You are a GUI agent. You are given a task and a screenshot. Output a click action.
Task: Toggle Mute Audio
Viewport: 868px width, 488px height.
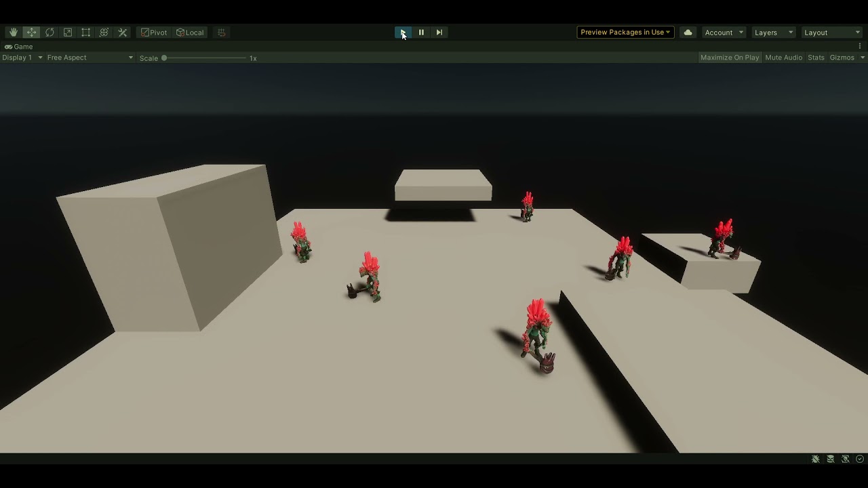783,58
